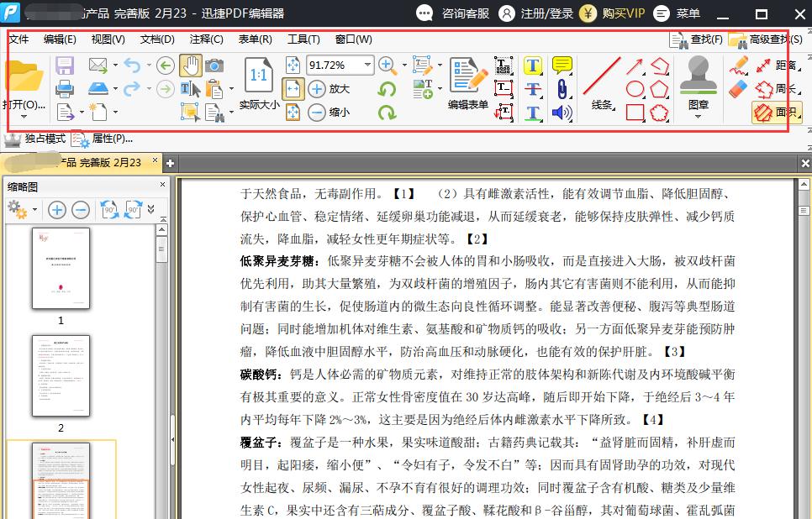Open the zoom percentage dropdown
812x519 pixels.
coord(367,66)
